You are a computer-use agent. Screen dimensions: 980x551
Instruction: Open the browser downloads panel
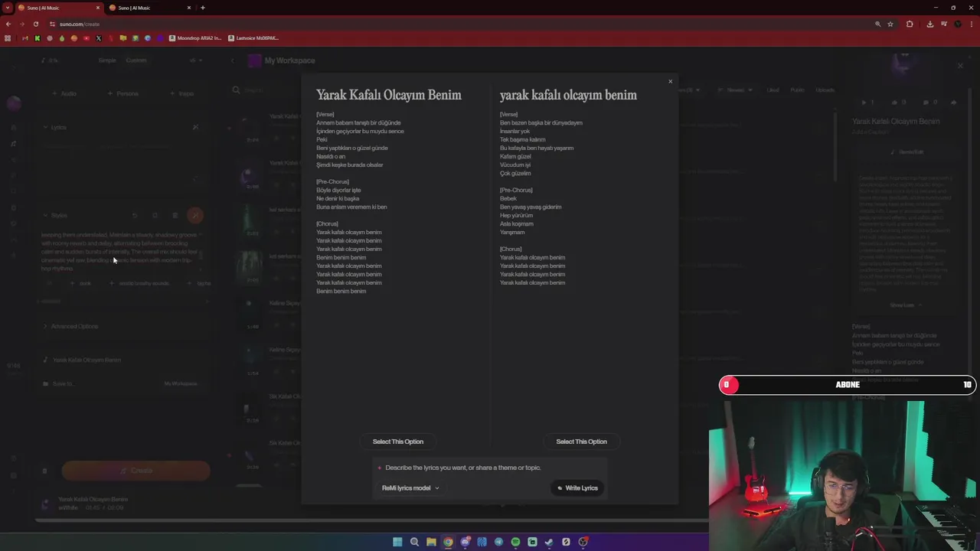point(929,24)
